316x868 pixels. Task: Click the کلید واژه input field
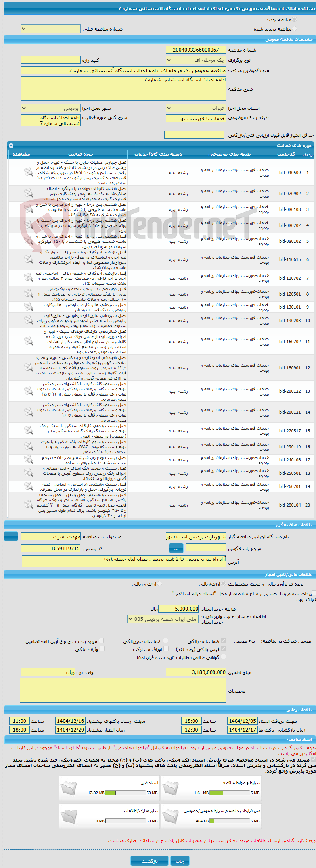coord(51,60)
